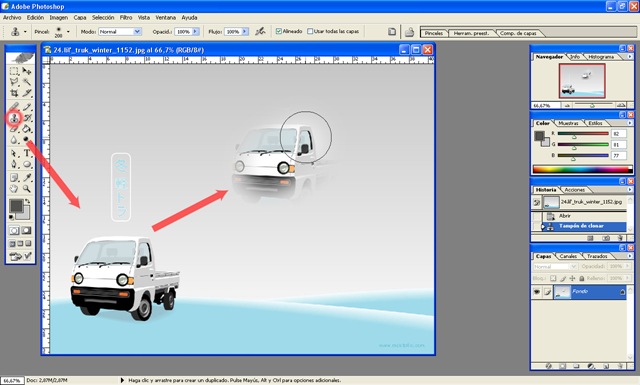Image resolution: width=640 pixels, height=385 pixels.
Task: Select the Notes tool
Action: [x=14, y=178]
